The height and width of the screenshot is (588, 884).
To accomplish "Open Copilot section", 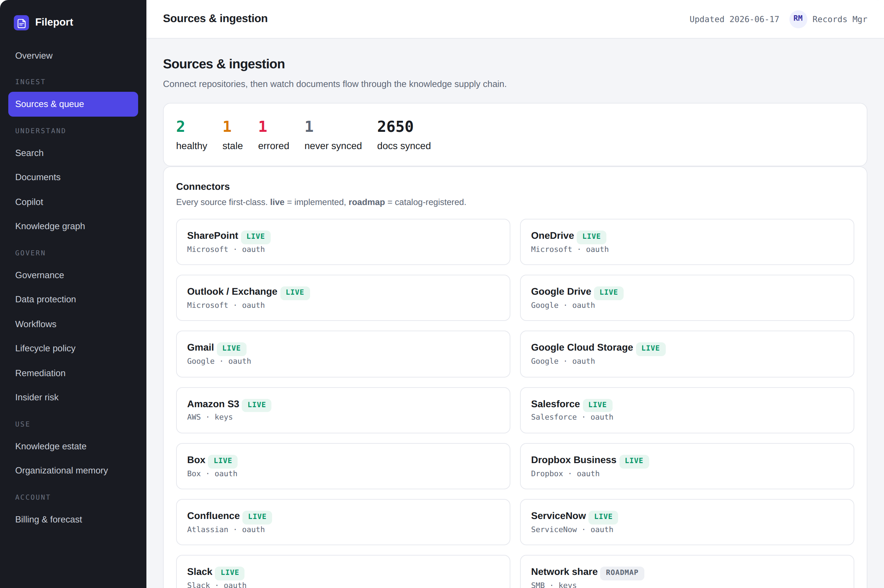I will click(x=73, y=202).
